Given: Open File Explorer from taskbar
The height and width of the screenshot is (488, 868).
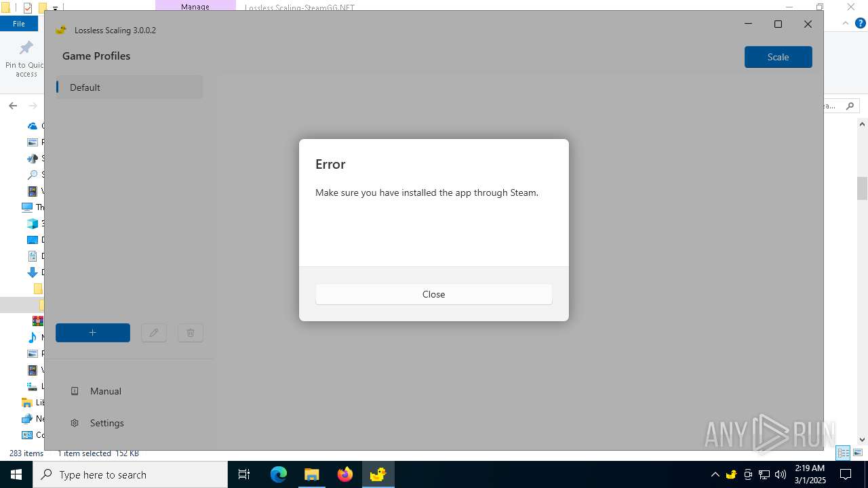Looking at the screenshot, I should point(311,474).
